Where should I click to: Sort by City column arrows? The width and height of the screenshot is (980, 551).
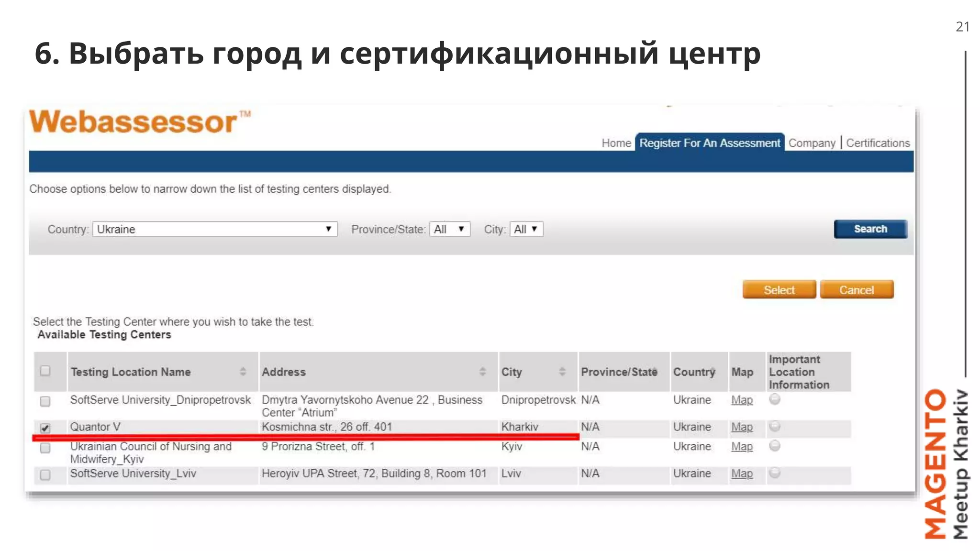tap(562, 372)
